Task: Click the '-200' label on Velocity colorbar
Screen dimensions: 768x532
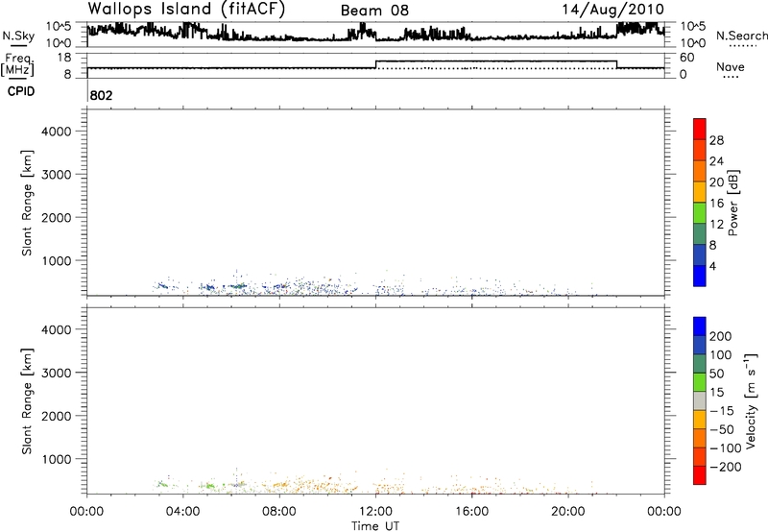Action: click(726, 467)
